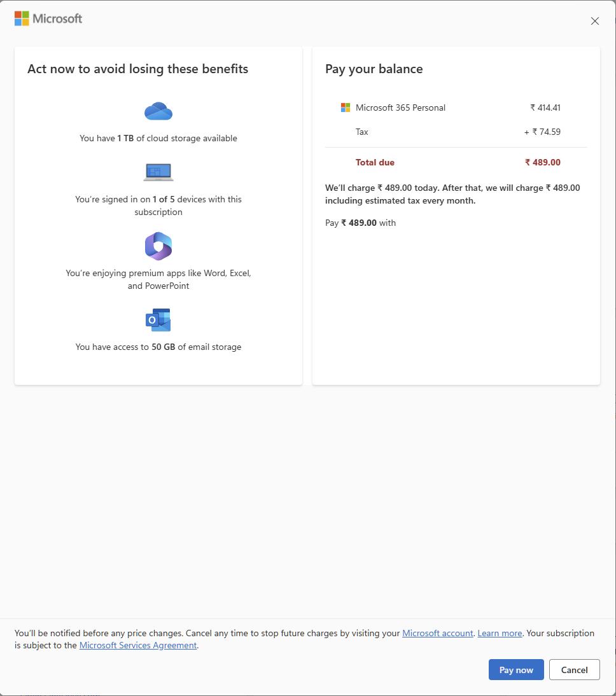Close the payment dialog with the X
The width and height of the screenshot is (616, 696).
[x=595, y=21]
